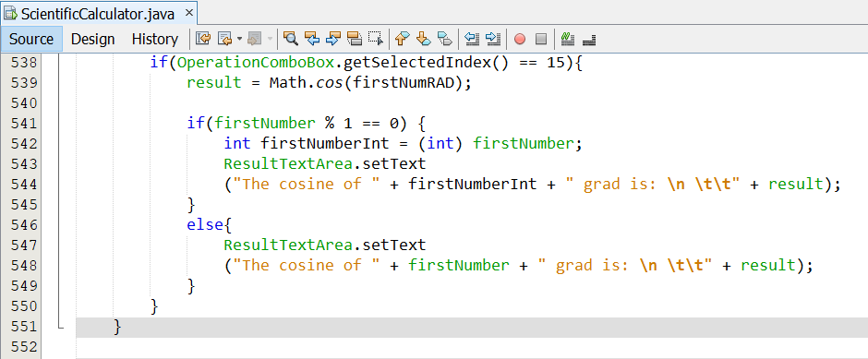Click firstNumberInt variable on line 544

pyautogui.click(x=472, y=185)
